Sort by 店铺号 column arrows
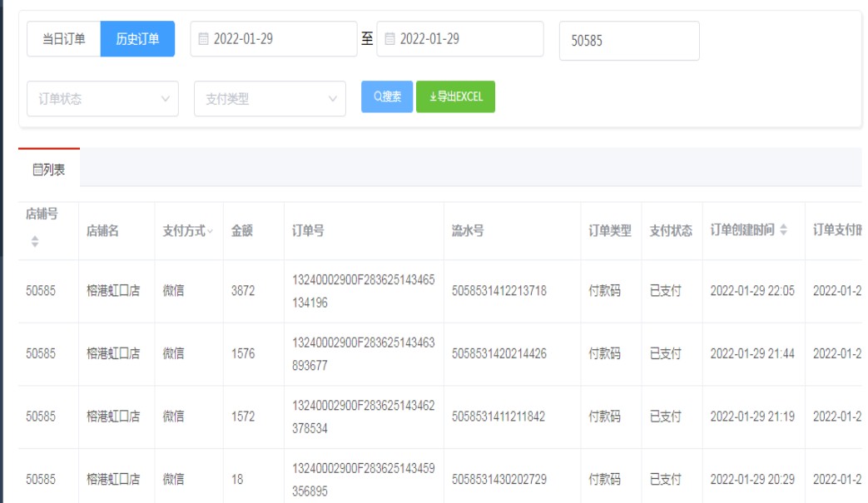Screen dimensions: 868x503 pyautogui.click(x=35, y=241)
